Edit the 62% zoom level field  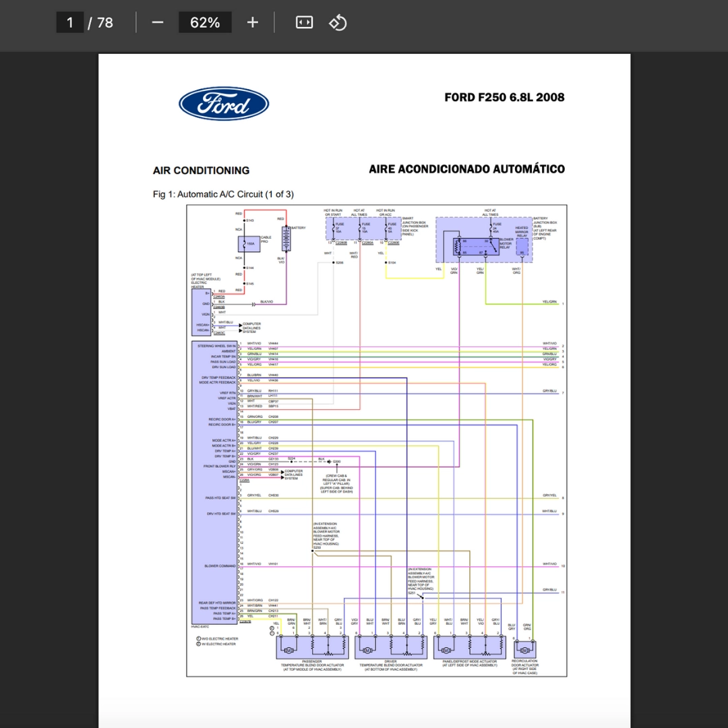coord(205,22)
